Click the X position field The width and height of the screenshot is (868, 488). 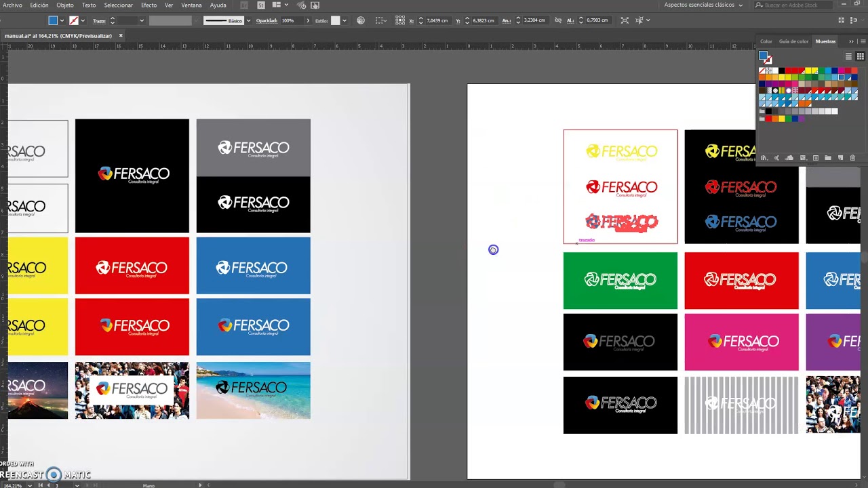[x=437, y=20]
